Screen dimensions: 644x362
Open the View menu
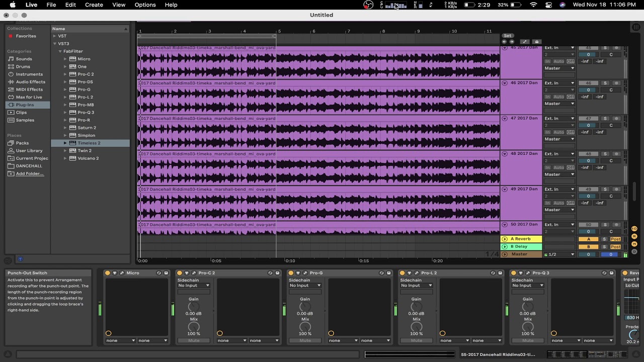(x=119, y=5)
